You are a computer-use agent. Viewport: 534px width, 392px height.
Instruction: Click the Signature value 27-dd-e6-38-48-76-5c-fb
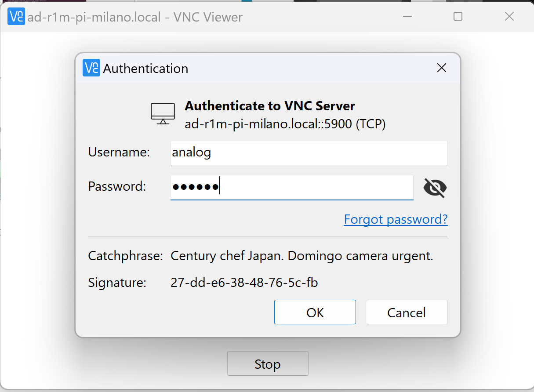pyautogui.click(x=244, y=282)
